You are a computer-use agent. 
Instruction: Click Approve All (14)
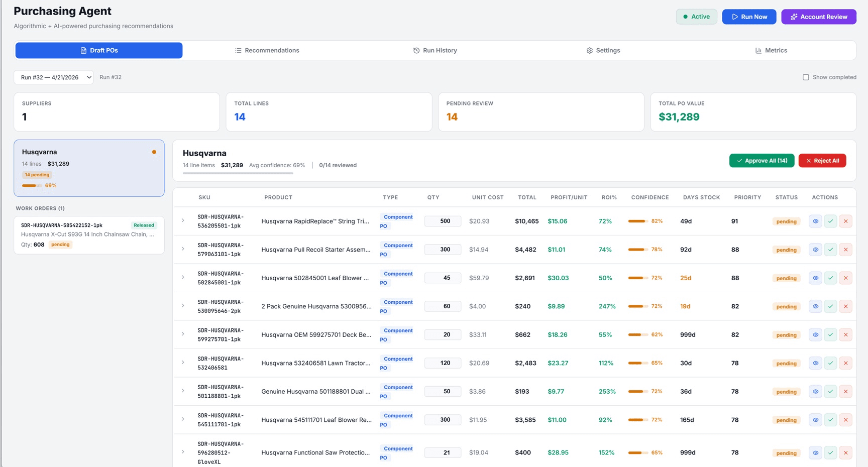[x=762, y=161]
